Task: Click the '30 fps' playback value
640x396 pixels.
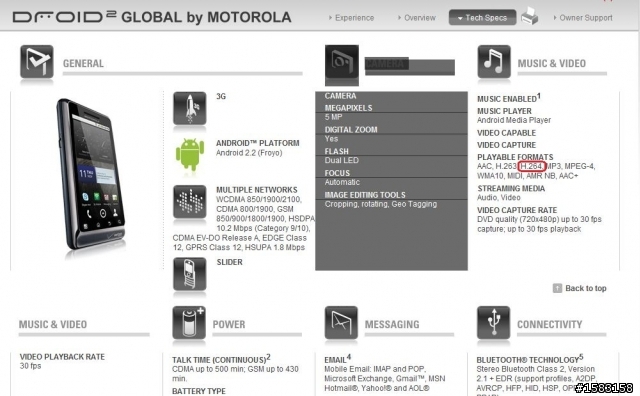Action: tap(30, 366)
